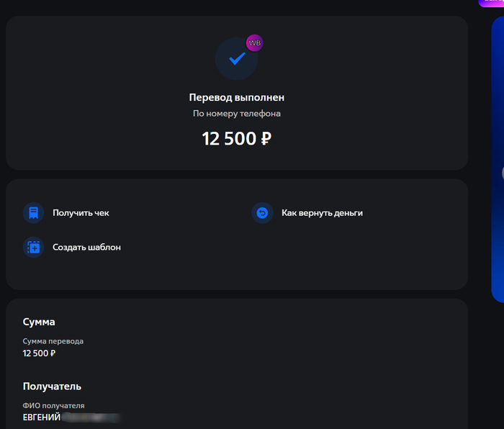Click the large 12 500 ₽ amount
504x429 pixels.
click(236, 139)
